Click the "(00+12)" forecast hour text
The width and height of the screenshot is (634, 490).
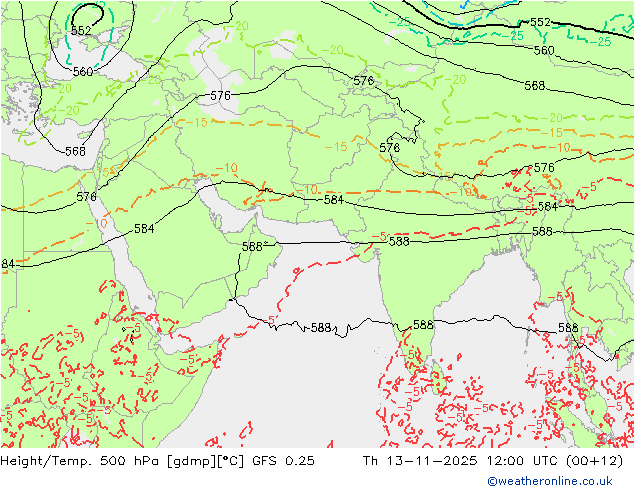(594, 461)
